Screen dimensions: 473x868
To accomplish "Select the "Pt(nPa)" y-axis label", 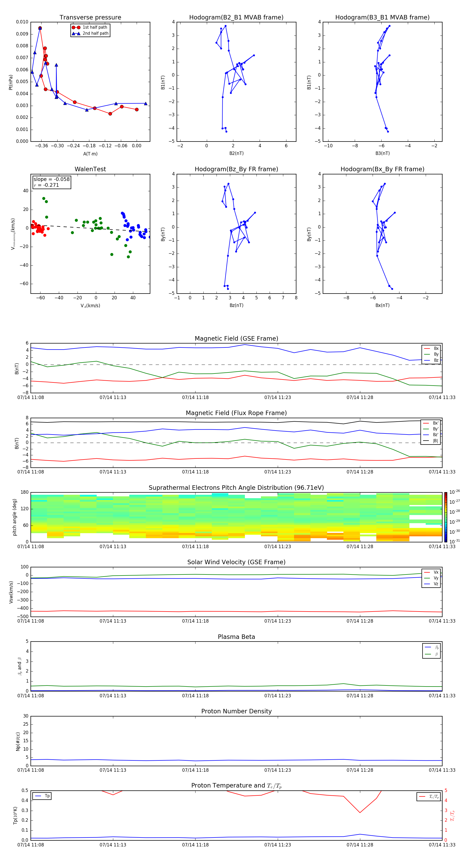I will tap(11, 82).
